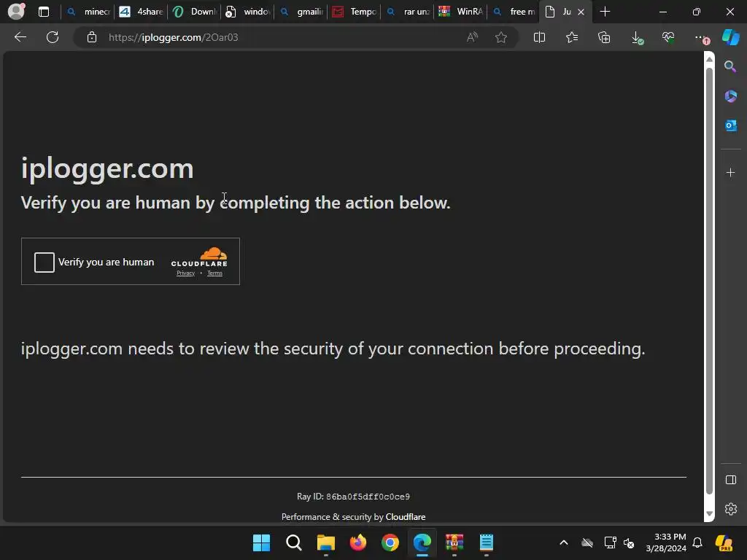
Task: View site information lock icon
Action: pyautogui.click(x=92, y=37)
